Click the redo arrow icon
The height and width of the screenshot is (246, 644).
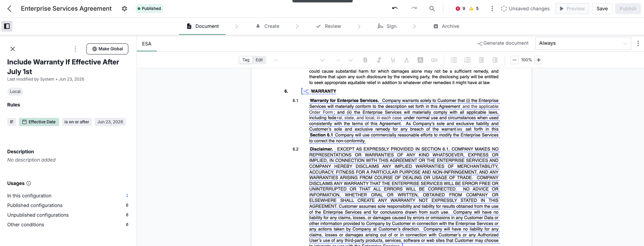click(x=414, y=8)
